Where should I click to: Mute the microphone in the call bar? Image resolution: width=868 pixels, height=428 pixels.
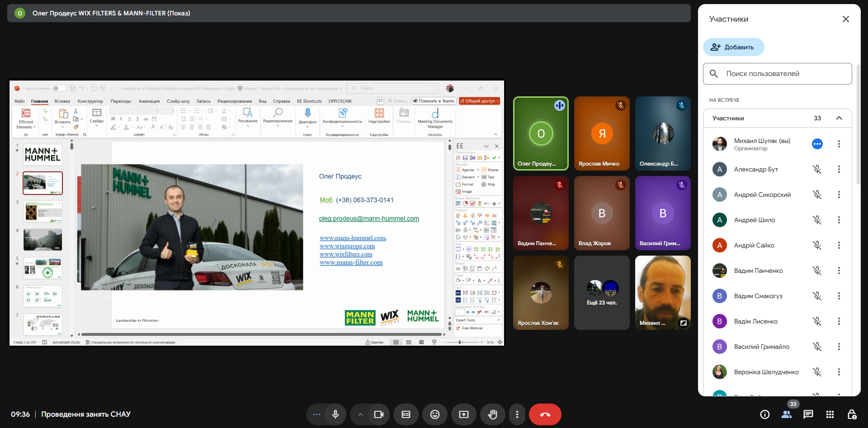pyautogui.click(x=335, y=414)
